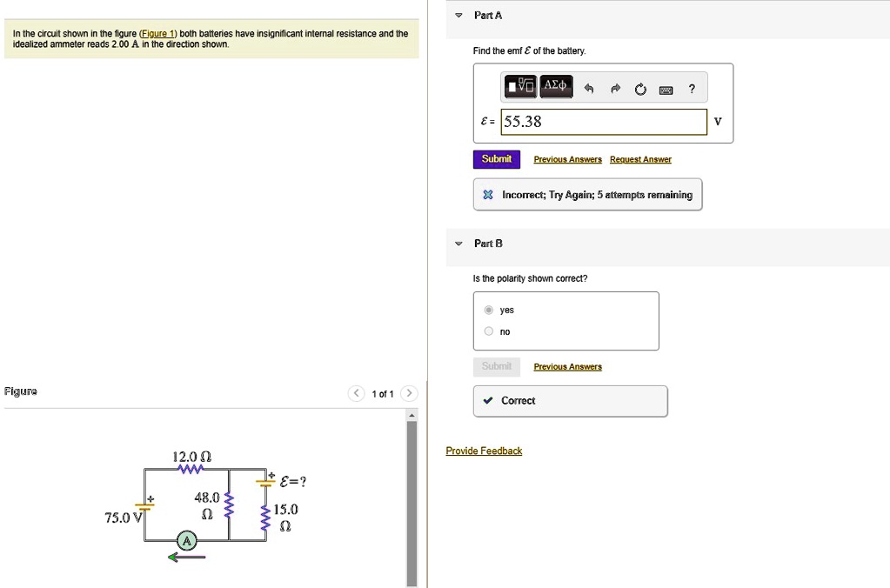Viewport: 890px width, 588px height.
Task: Click the redo arrow in answer toolbar
Action: pyautogui.click(x=616, y=86)
